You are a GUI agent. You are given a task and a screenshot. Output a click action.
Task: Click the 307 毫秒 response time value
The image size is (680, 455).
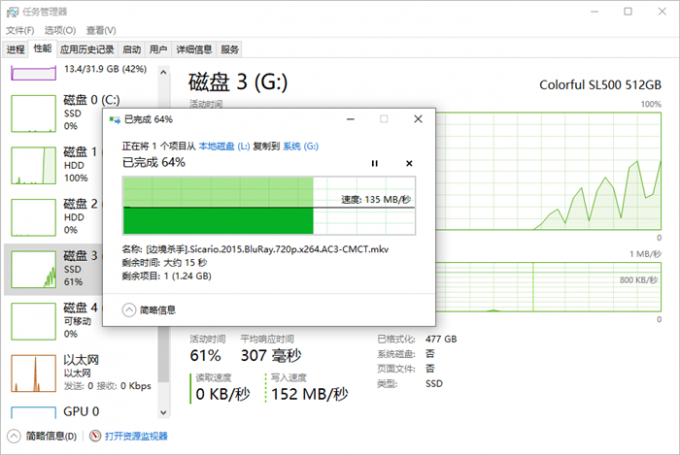coord(271,356)
